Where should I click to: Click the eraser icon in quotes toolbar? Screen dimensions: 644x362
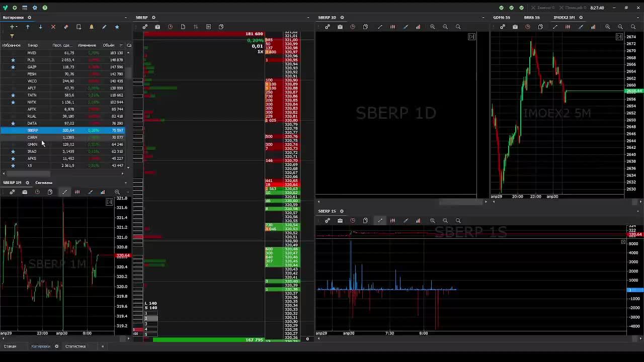click(66, 27)
